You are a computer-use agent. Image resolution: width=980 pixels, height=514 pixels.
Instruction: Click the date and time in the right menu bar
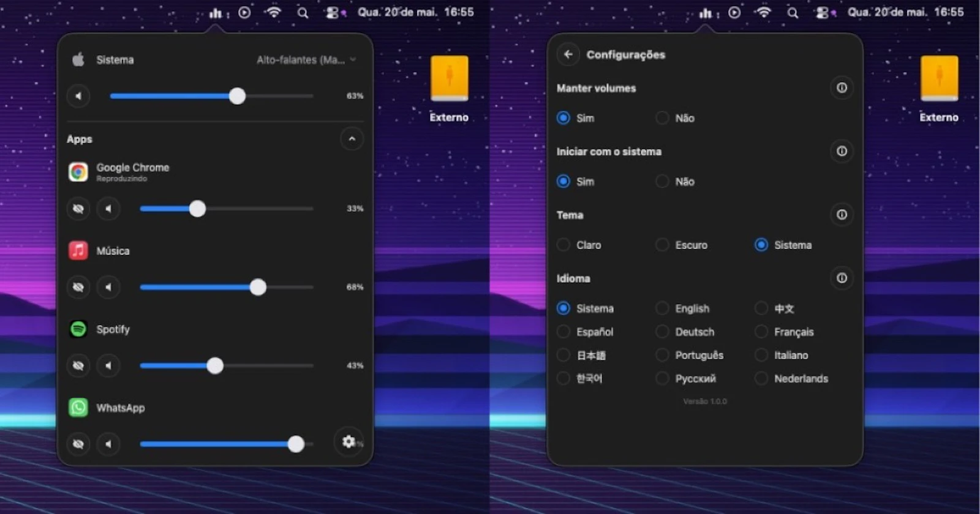tap(906, 12)
